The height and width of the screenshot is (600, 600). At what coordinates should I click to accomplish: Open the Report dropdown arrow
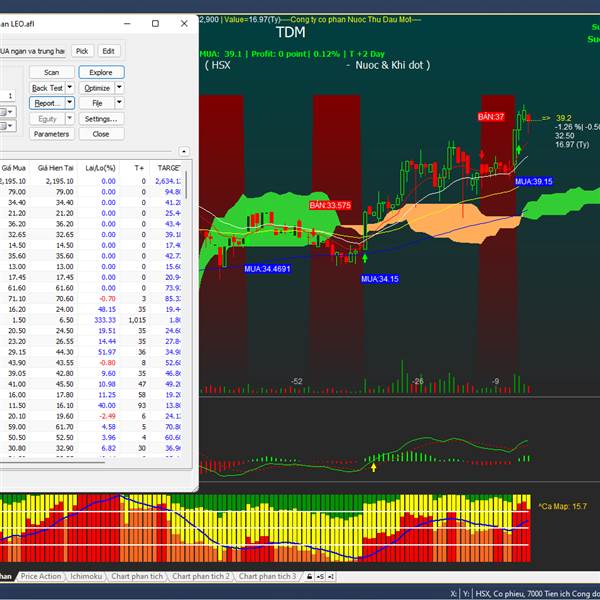70,103
